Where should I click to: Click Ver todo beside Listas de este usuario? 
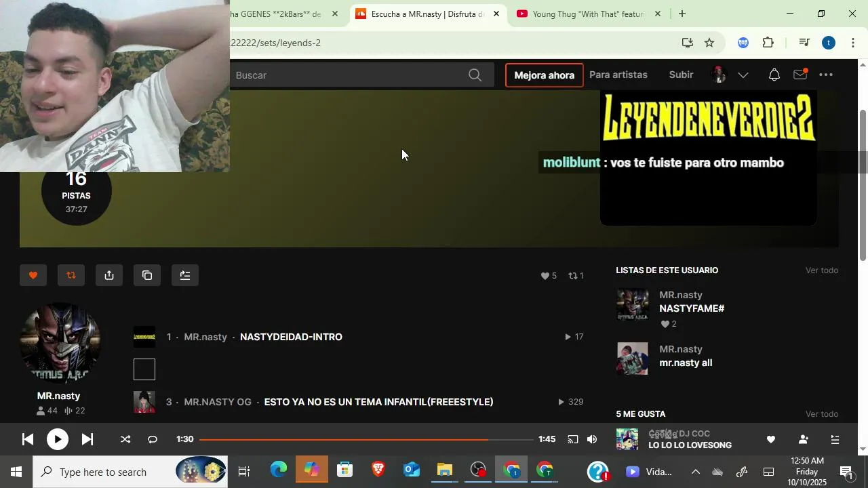pyautogui.click(x=822, y=270)
